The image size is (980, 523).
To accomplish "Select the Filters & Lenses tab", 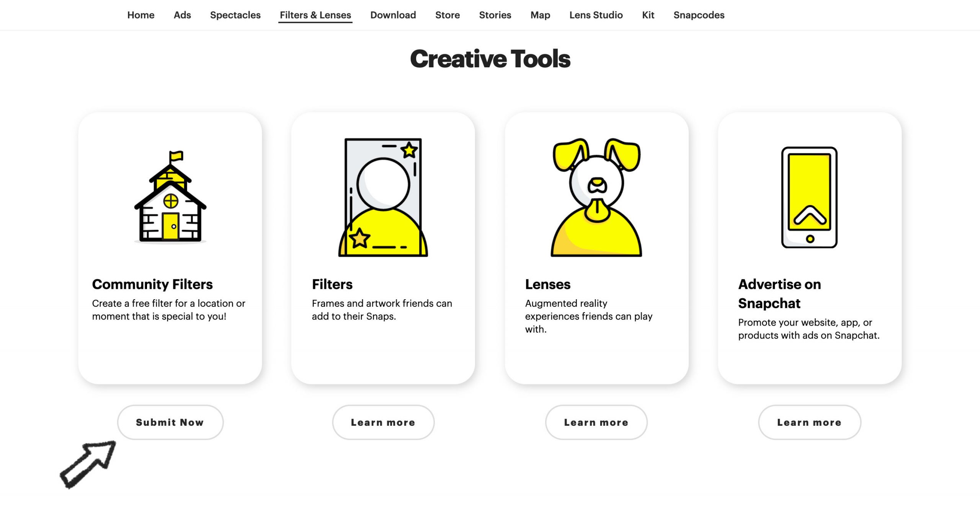I will pyautogui.click(x=315, y=15).
